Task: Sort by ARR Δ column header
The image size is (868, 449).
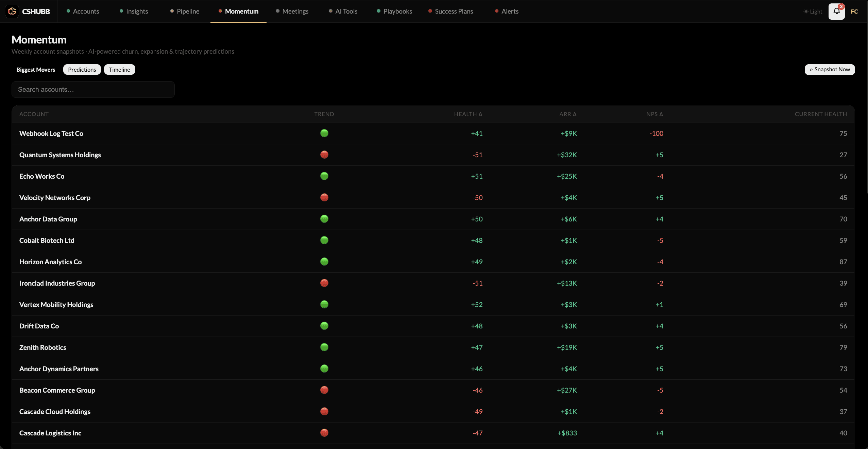Action: tap(568, 114)
